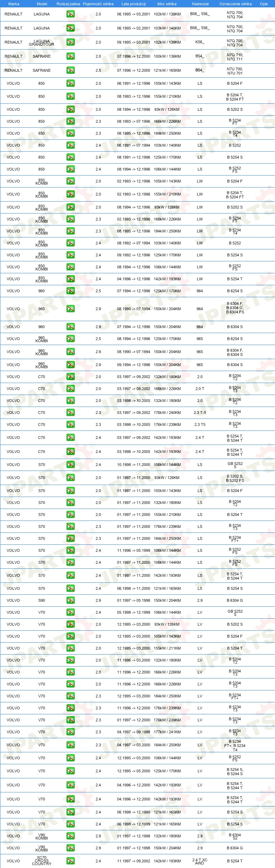Select engine code B 5234 FT+, B 5234 T4

[235, 746]
